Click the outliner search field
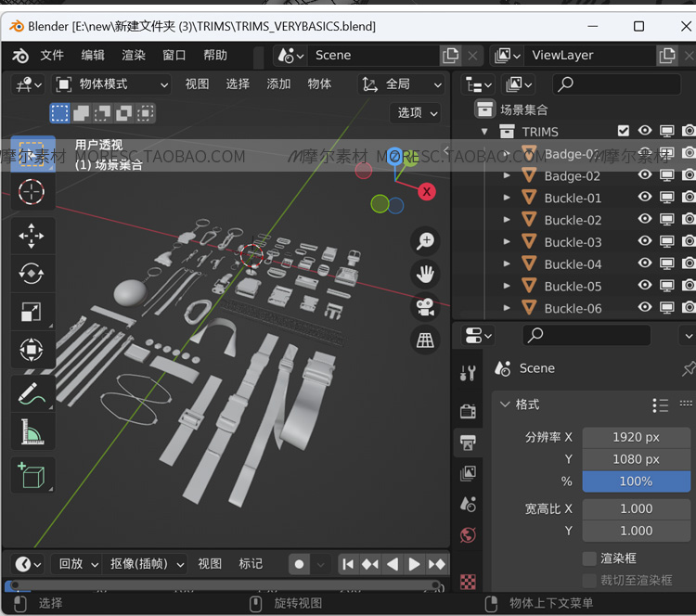This screenshot has width=696, height=616. tap(616, 84)
